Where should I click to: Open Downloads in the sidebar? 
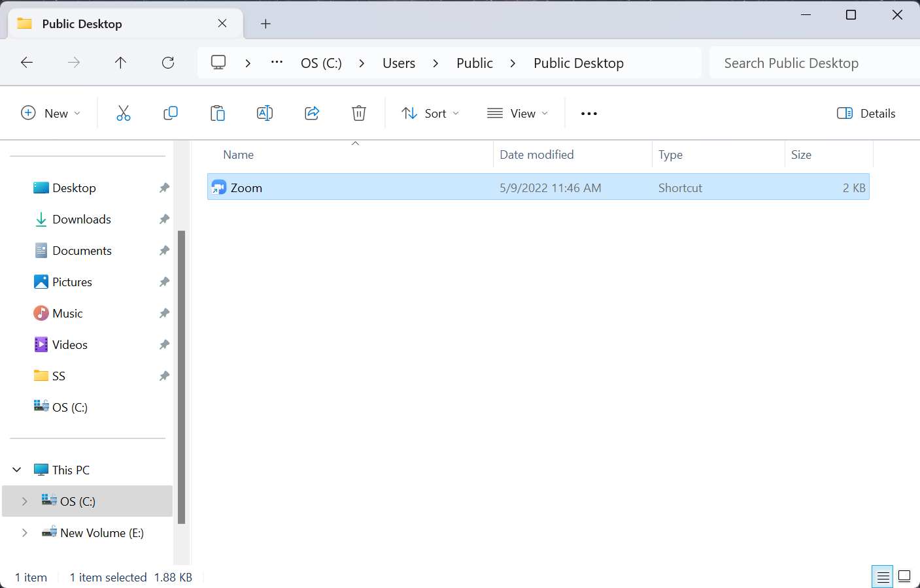coord(82,220)
